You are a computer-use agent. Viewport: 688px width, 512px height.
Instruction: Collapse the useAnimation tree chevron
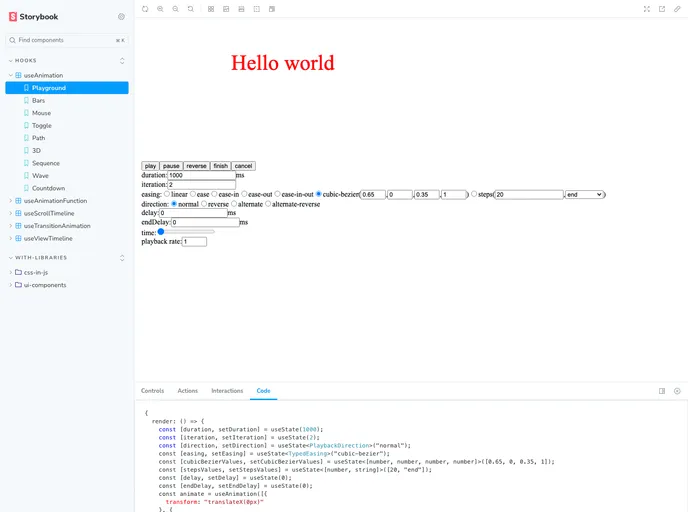(x=11, y=75)
